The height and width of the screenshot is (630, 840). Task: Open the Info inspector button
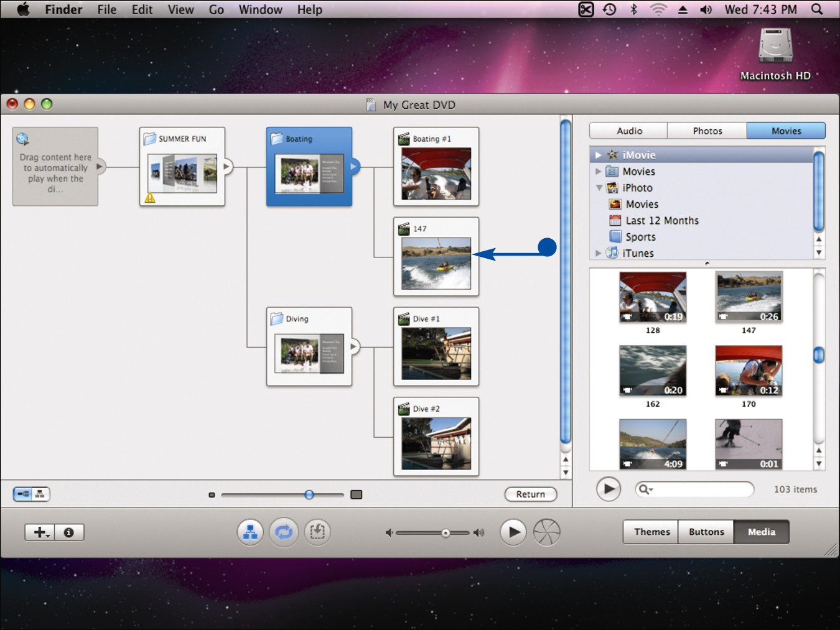69,532
